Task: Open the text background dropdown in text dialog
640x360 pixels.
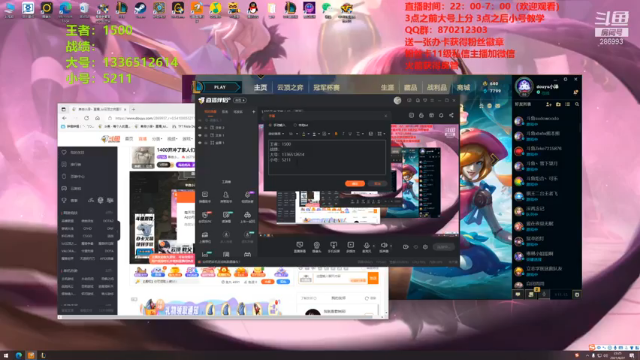Action: click(x=326, y=134)
